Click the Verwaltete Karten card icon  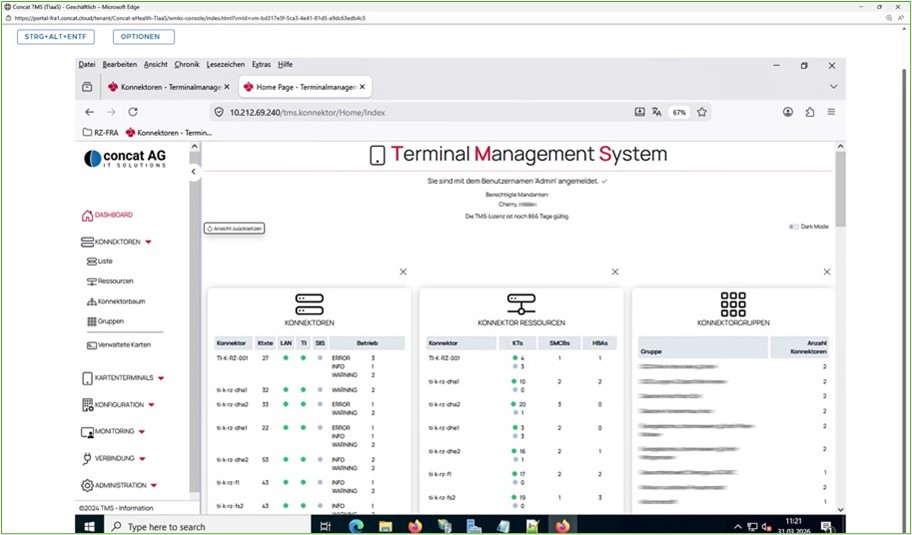pos(91,345)
